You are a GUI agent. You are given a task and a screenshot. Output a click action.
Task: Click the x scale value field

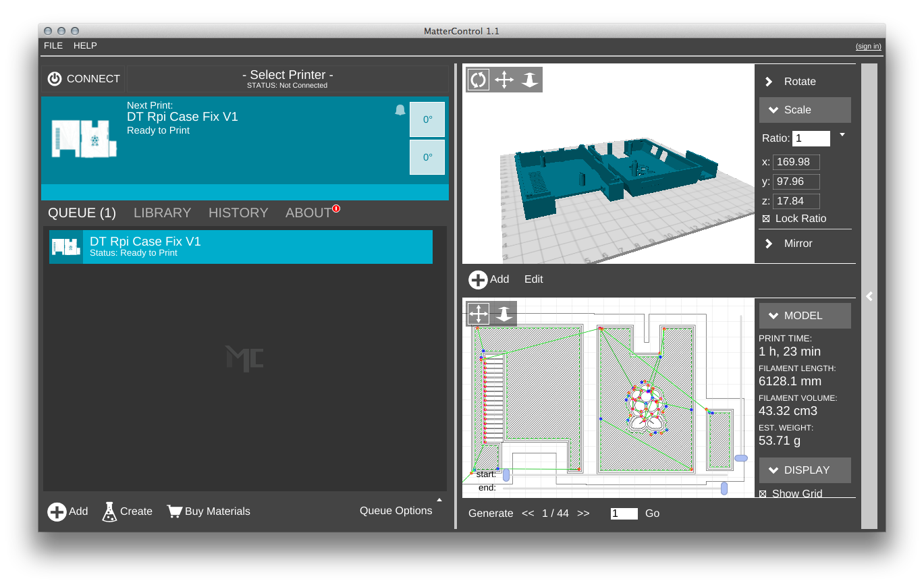pos(796,162)
